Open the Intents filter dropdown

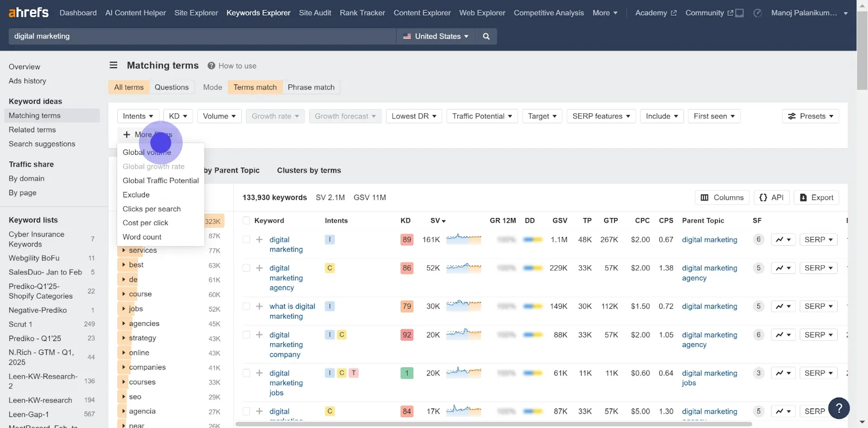click(138, 116)
